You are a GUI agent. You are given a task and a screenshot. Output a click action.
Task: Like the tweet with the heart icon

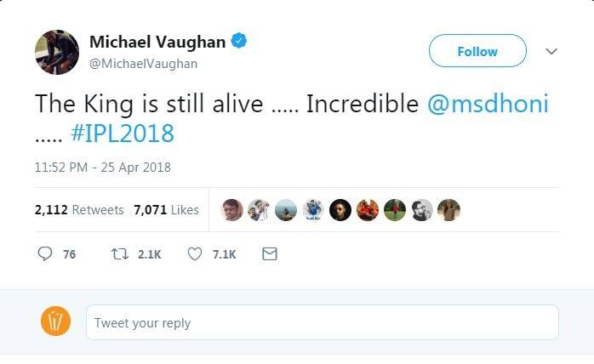click(194, 253)
